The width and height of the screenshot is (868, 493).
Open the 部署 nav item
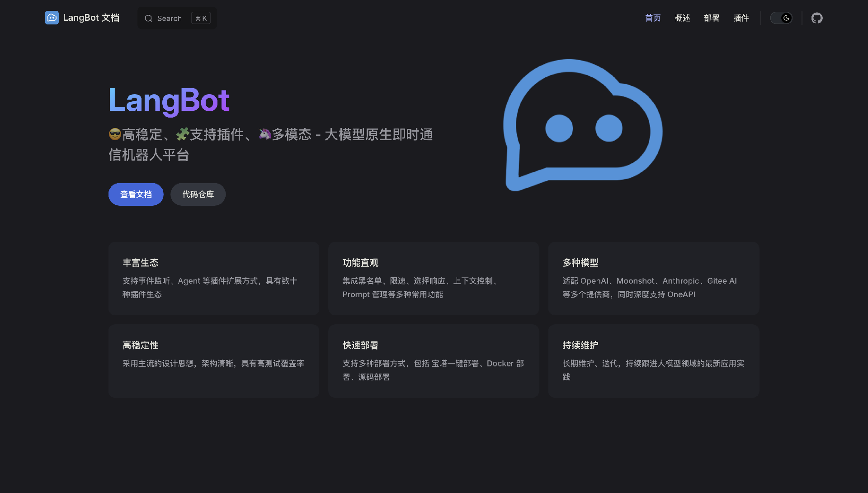(712, 18)
